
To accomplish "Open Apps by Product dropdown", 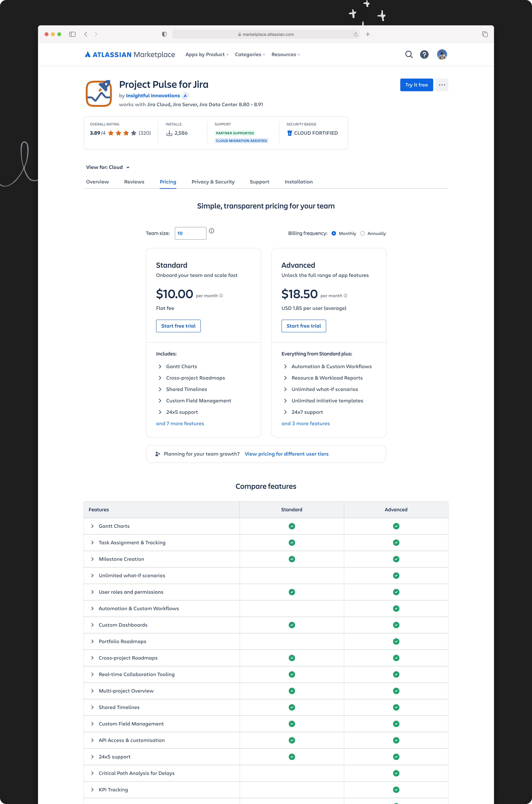I will tap(207, 55).
